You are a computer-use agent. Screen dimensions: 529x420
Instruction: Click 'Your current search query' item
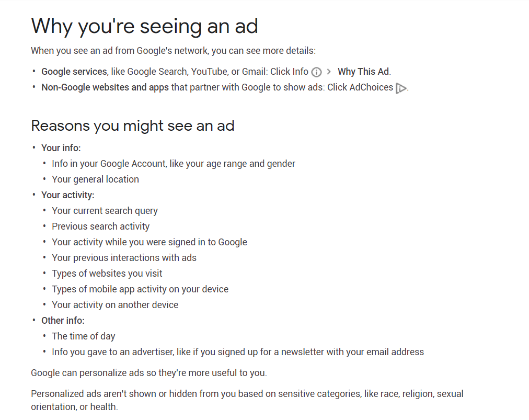click(105, 211)
